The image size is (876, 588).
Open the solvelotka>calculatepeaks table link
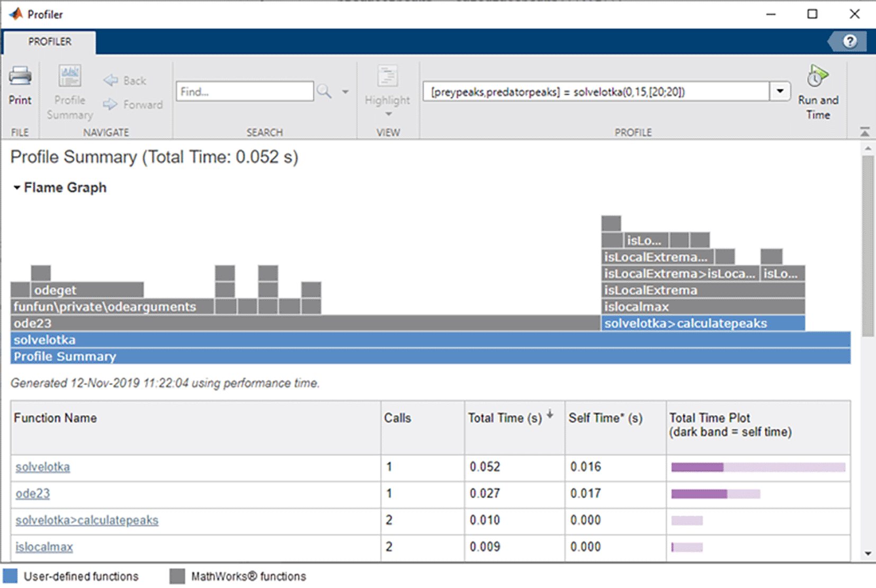pos(87,520)
